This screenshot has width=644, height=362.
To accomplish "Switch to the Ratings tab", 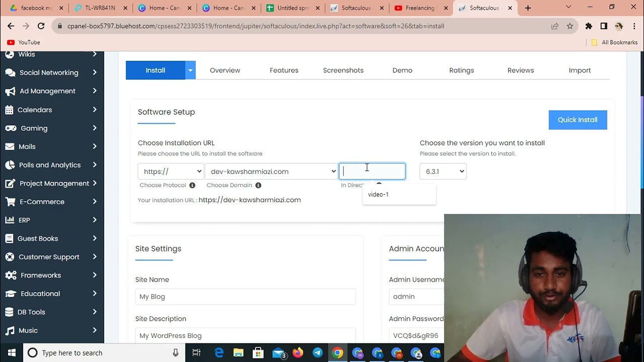I will (461, 70).
